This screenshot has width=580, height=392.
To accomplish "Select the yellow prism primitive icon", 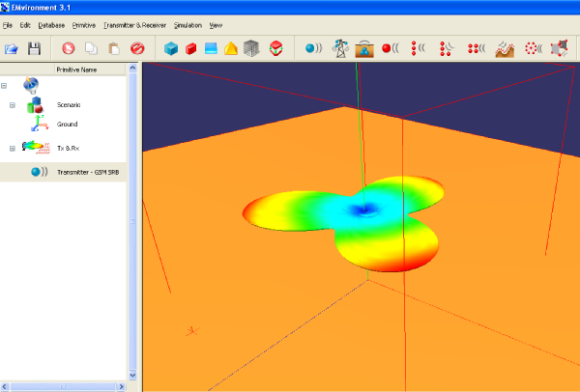I will tap(230, 47).
